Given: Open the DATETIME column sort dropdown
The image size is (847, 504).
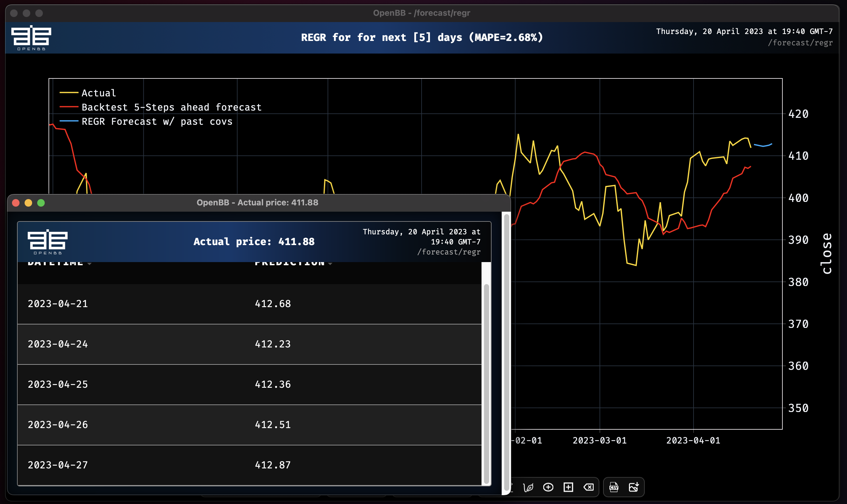Looking at the screenshot, I should click(89, 264).
